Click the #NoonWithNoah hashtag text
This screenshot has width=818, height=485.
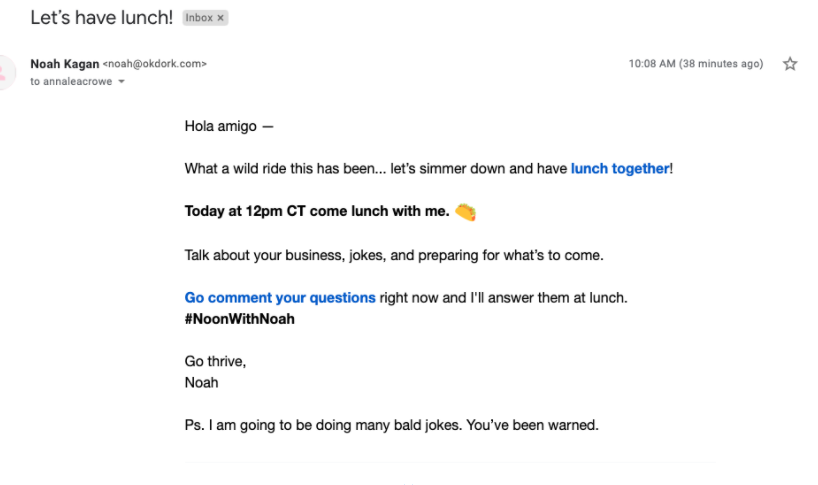coord(239,319)
